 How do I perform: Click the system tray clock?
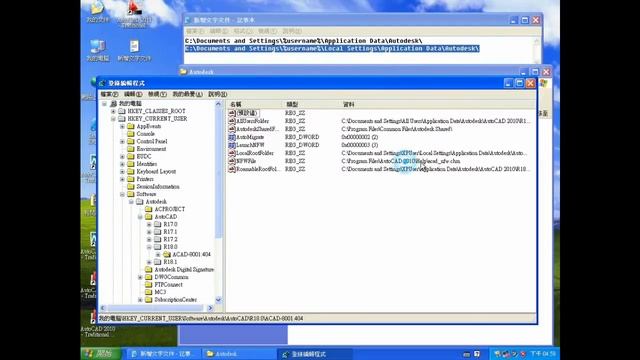pyautogui.click(x=542, y=354)
